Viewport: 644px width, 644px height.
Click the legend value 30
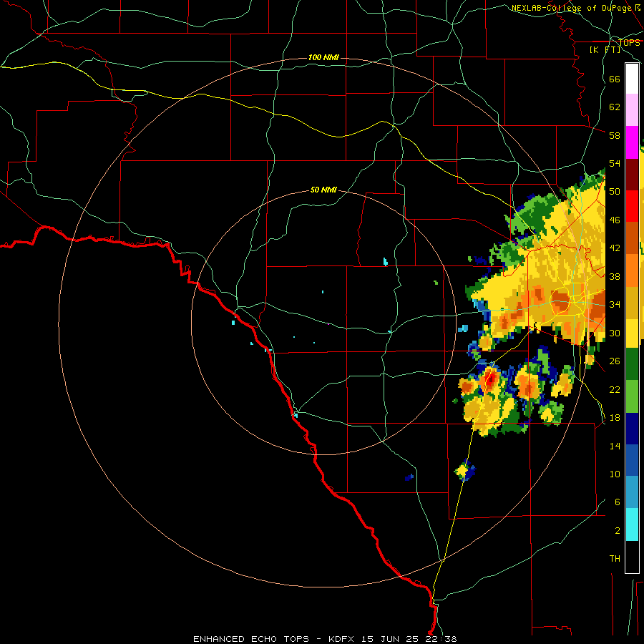(x=615, y=333)
